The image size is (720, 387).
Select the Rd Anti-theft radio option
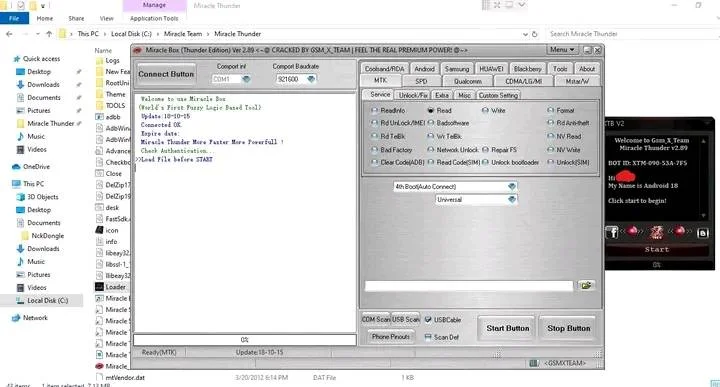(568, 123)
